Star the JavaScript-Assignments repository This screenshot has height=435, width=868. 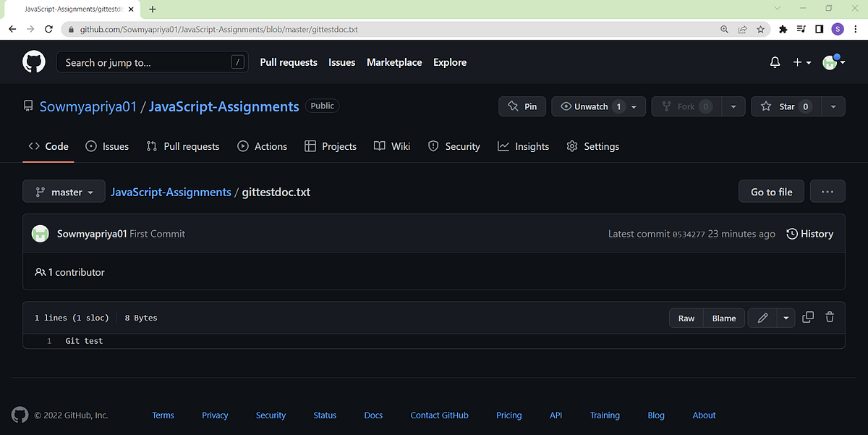click(x=786, y=106)
